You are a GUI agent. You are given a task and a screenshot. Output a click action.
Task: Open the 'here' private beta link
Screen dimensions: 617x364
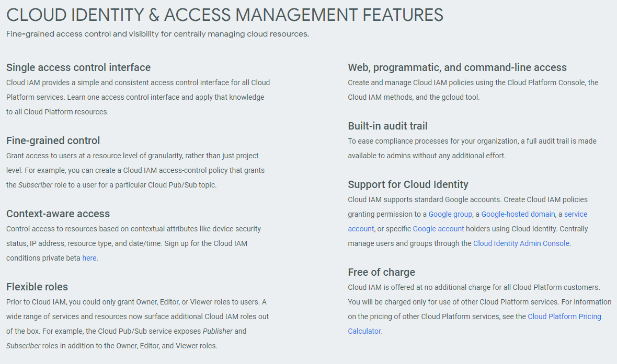[x=89, y=258]
